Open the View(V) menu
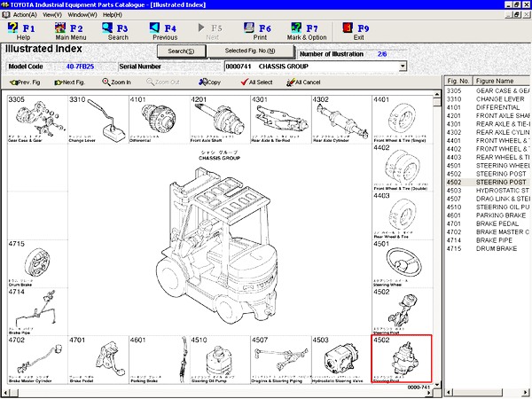The width and height of the screenshot is (532, 399). (52, 15)
